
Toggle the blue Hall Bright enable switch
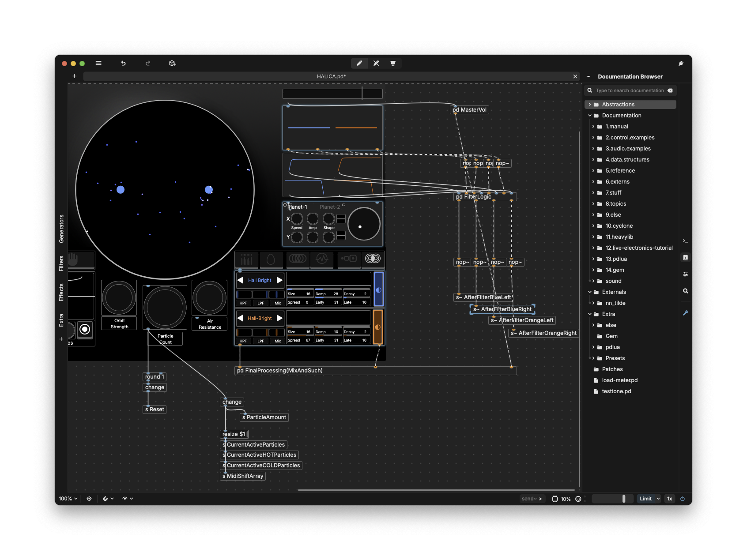378,289
